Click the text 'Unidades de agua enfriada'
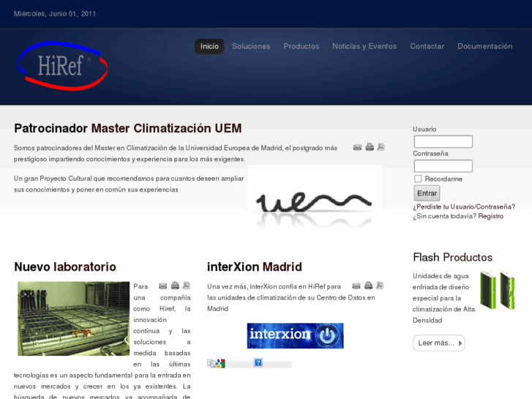Viewport: 532px width, 399px height. tap(441, 282)
